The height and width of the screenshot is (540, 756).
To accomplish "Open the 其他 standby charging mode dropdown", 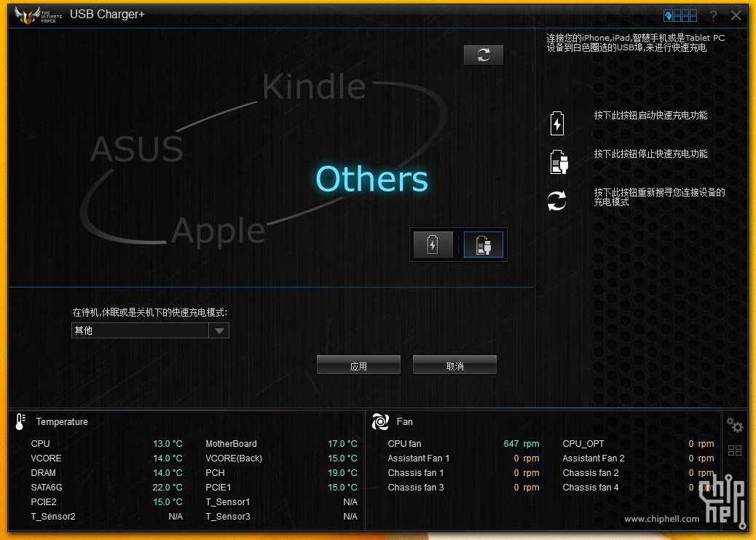I will click(x=150, y=330).
